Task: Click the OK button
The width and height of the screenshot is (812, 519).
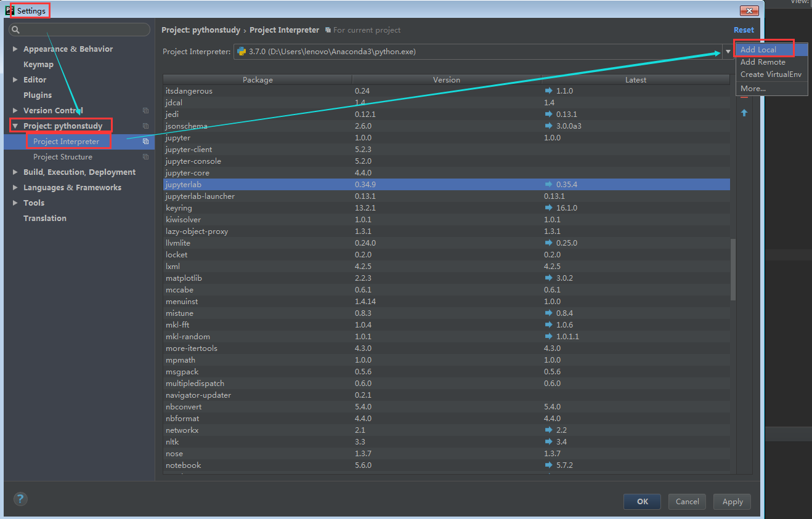Action: (642, 501)
